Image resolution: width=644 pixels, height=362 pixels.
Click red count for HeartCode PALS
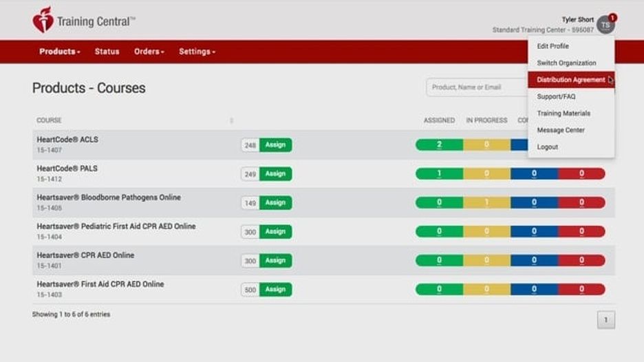coord(581,174)
